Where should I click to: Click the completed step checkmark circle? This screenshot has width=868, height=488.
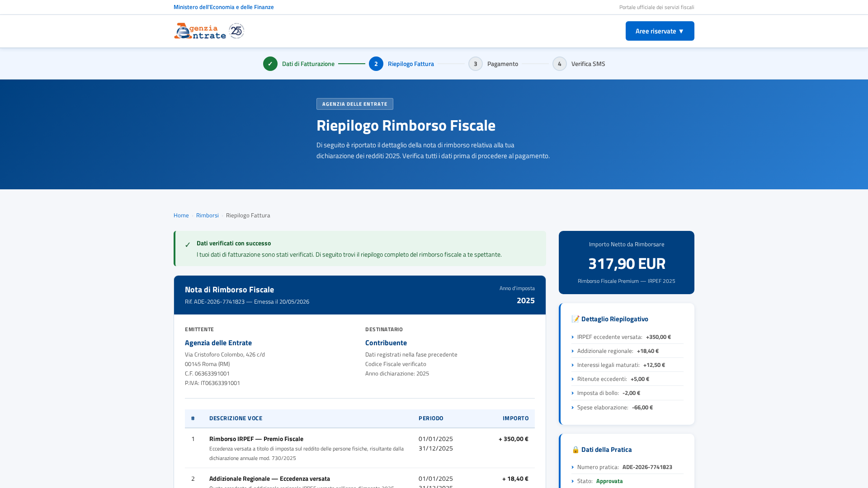270,64
